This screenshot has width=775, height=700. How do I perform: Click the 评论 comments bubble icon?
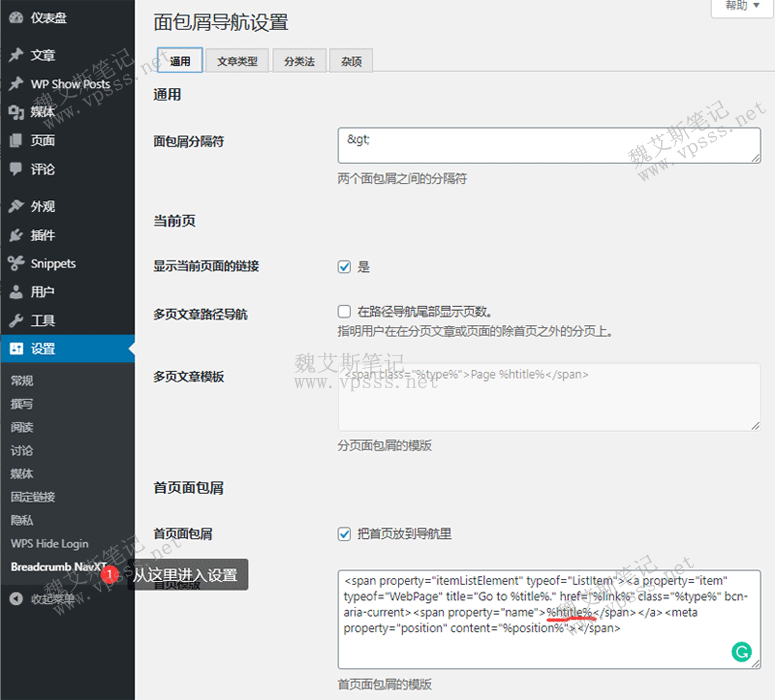point(16,170)
